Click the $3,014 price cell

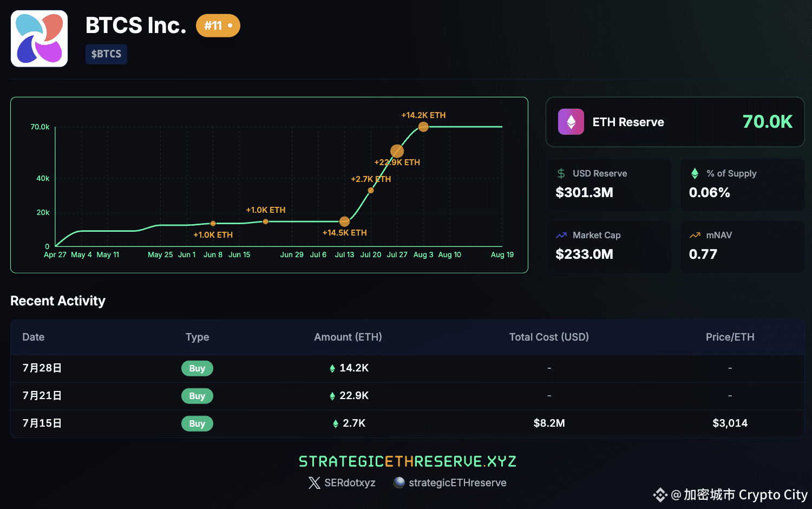click(730, 423)
